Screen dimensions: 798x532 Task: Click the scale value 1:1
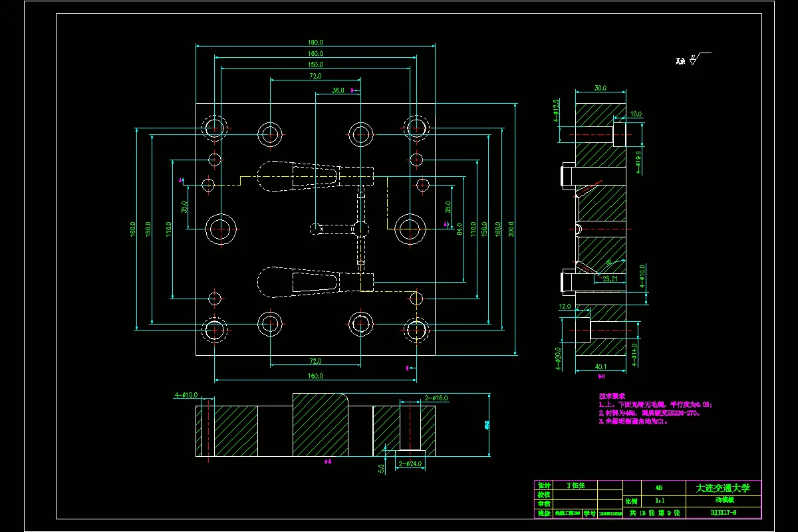pyautogui.click(x=659, y=499)
